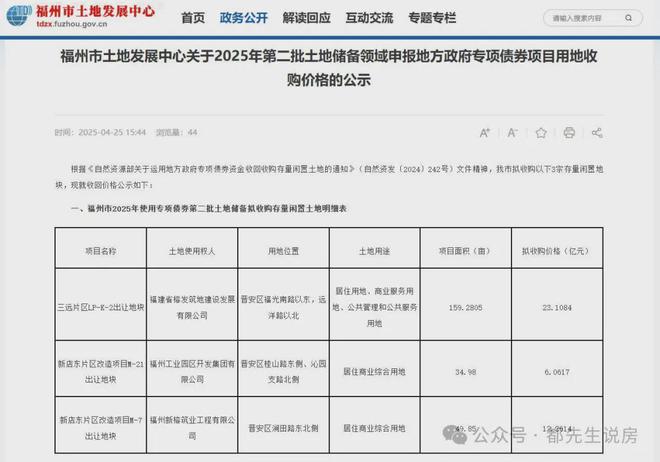The image size is (660, 462).
Task: Click the area value 159.2805
Action: point(466,308)
